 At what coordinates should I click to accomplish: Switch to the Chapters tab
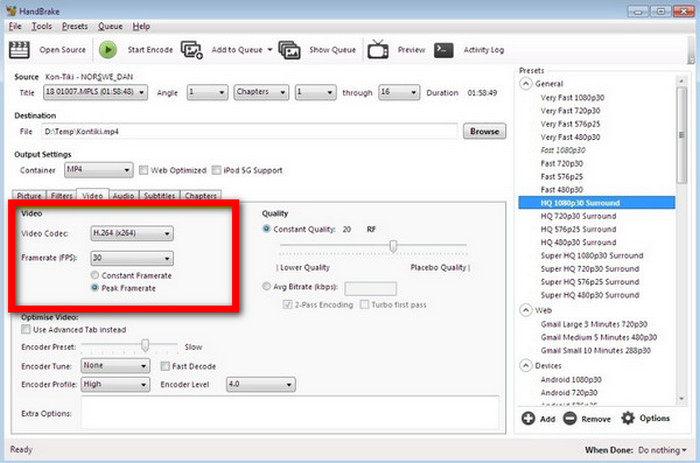[200, 196]
